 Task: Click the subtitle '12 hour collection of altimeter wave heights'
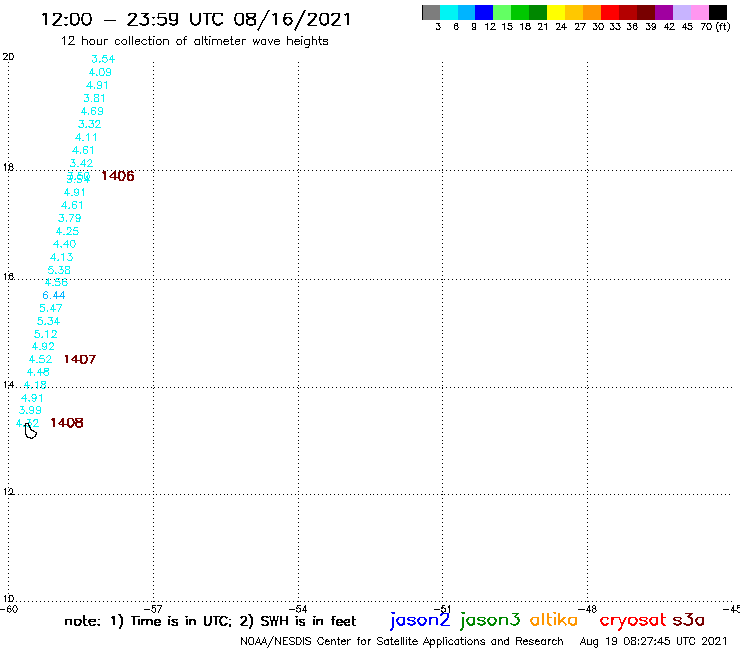tap(194, 41)
